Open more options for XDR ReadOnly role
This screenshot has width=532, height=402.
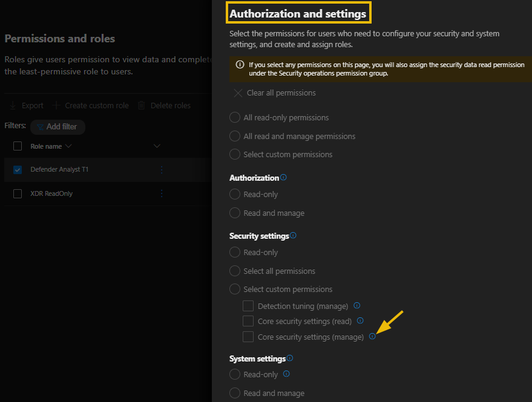[162, 193]
